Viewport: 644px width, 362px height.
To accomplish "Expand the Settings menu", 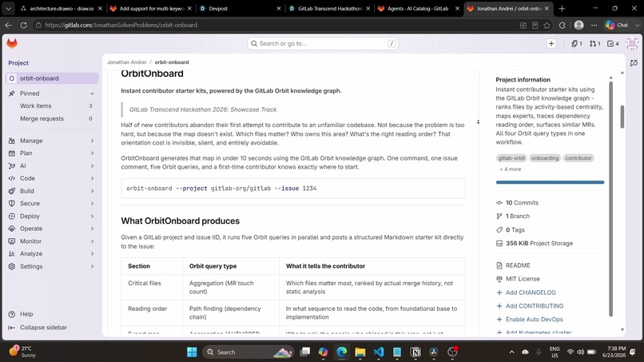I will click(x=52, y=266).
